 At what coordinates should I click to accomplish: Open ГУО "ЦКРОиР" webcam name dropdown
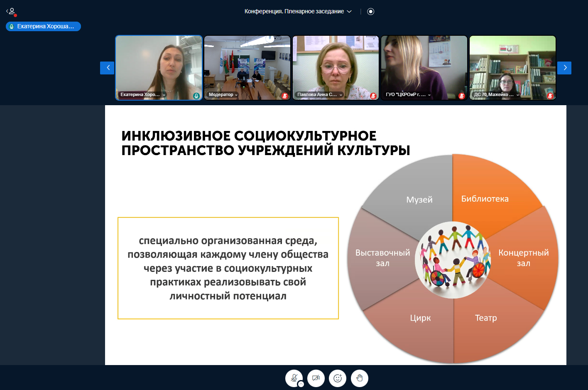[408, 95]
